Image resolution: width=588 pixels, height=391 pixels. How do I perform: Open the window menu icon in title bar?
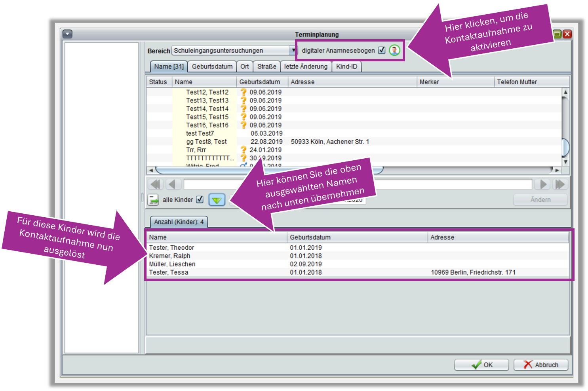click(x=68, y=34)
